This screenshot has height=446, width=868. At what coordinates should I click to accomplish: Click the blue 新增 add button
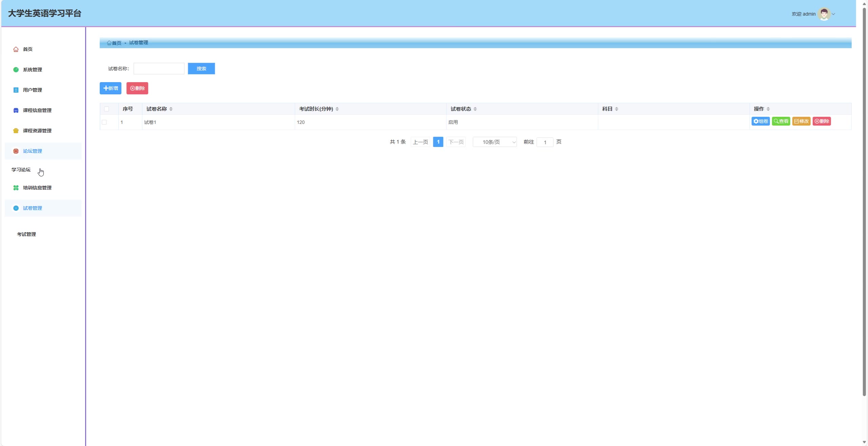[x=110, y=88]
